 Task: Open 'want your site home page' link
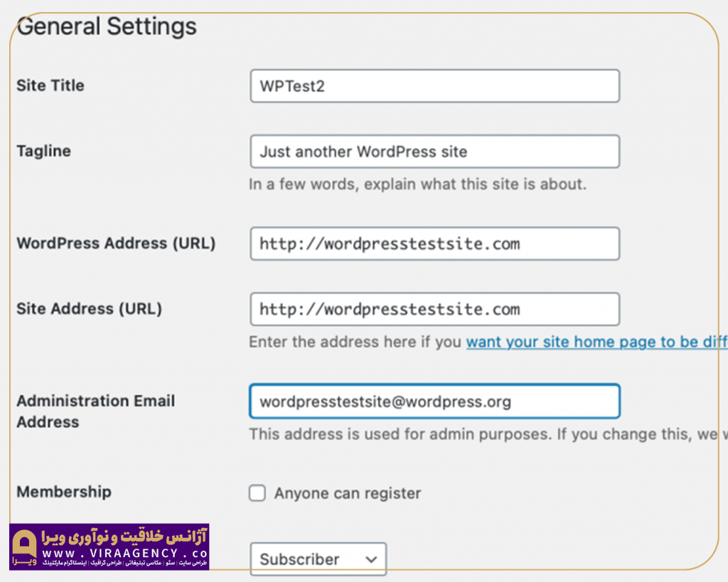click(596, 342)
